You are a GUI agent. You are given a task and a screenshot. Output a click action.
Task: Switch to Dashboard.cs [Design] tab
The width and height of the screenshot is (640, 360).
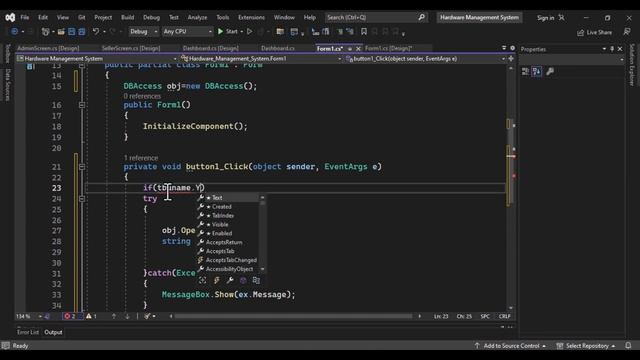coord(211,48)
